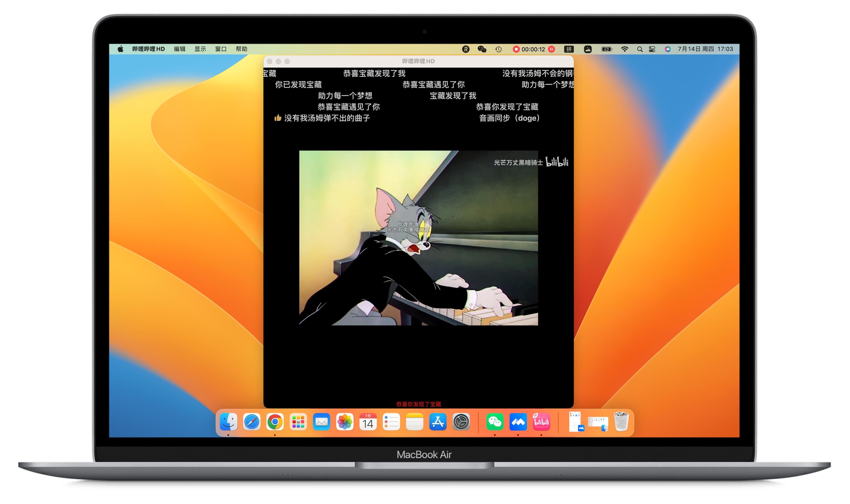Activate Siri from the menu bar

coord(668,49)
